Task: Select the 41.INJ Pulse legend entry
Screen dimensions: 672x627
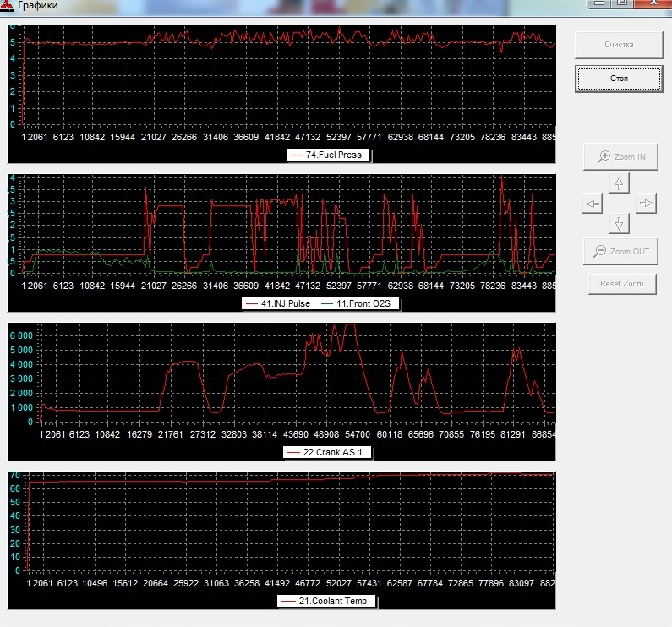Action: click(281, 303)
